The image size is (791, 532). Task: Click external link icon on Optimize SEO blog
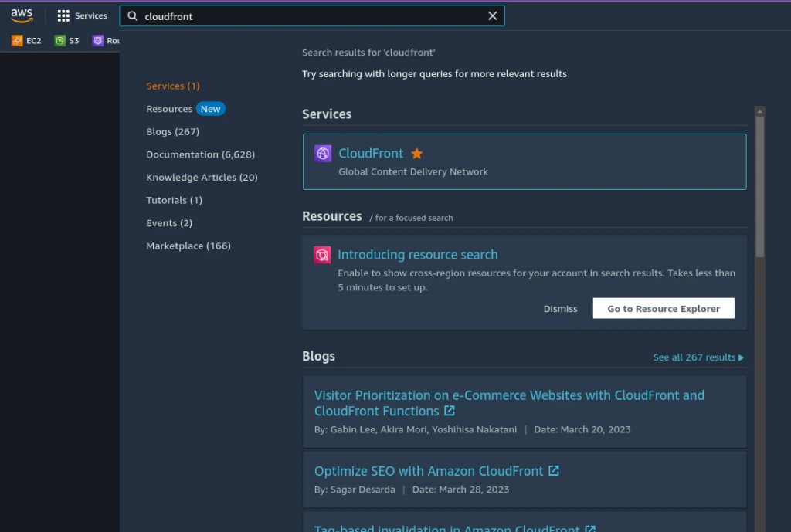click(553, 470)
